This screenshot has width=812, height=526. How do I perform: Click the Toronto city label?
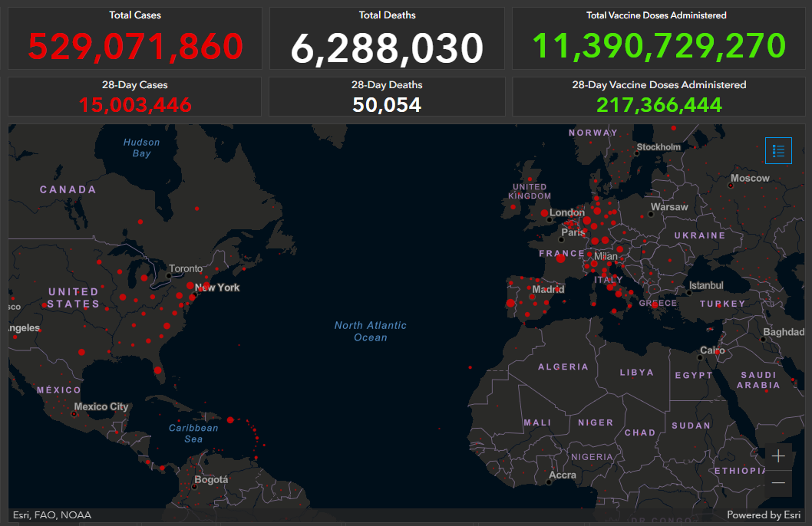(x=186, y=268)
